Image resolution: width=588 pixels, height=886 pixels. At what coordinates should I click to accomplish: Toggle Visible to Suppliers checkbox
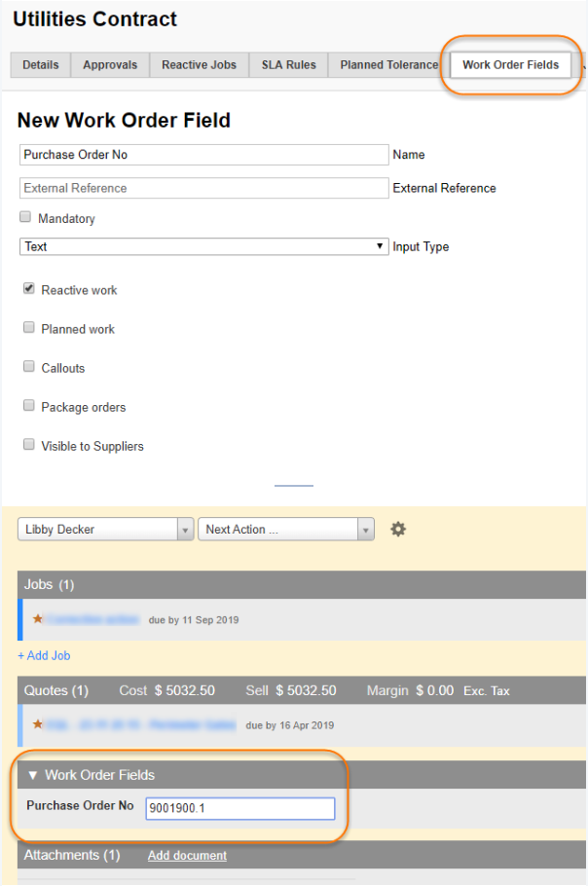point(29,445)
